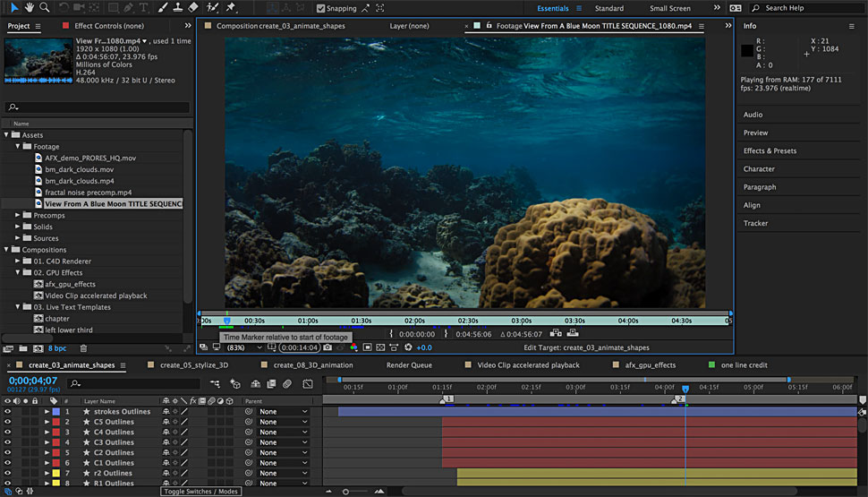Open Composition Mini-Flowchart icon
Screen dimensions: 868x497
[215, 383]
